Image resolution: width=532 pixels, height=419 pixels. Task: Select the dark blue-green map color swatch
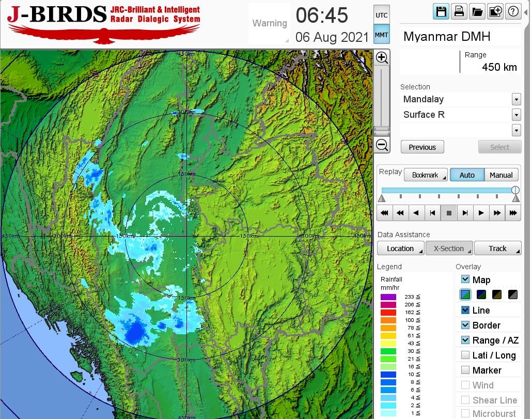tap(481, 294)
